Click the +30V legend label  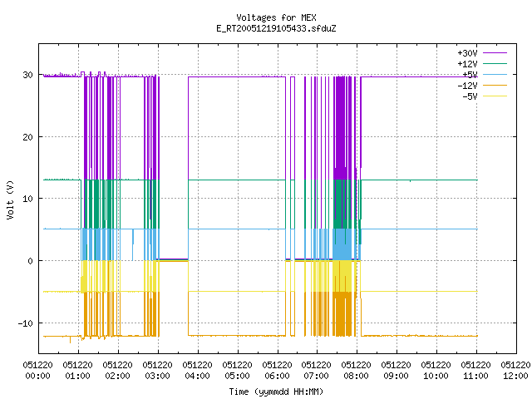pos(467,53)
